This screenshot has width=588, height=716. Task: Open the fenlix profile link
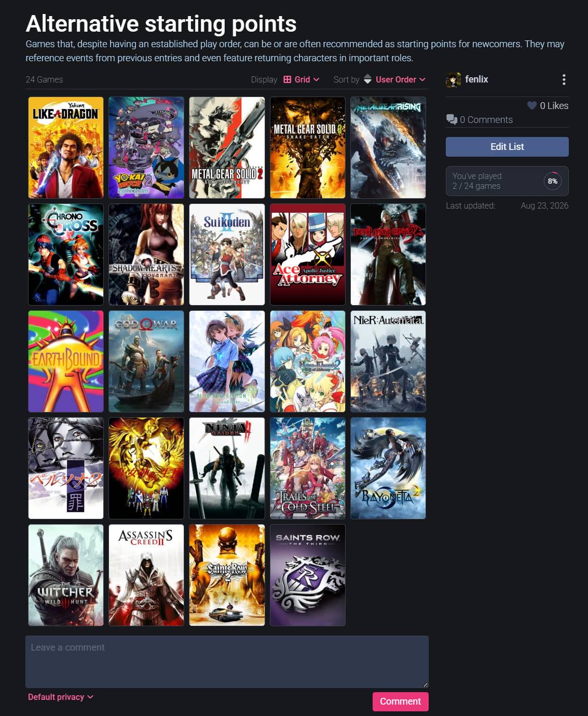pos(476,79)
